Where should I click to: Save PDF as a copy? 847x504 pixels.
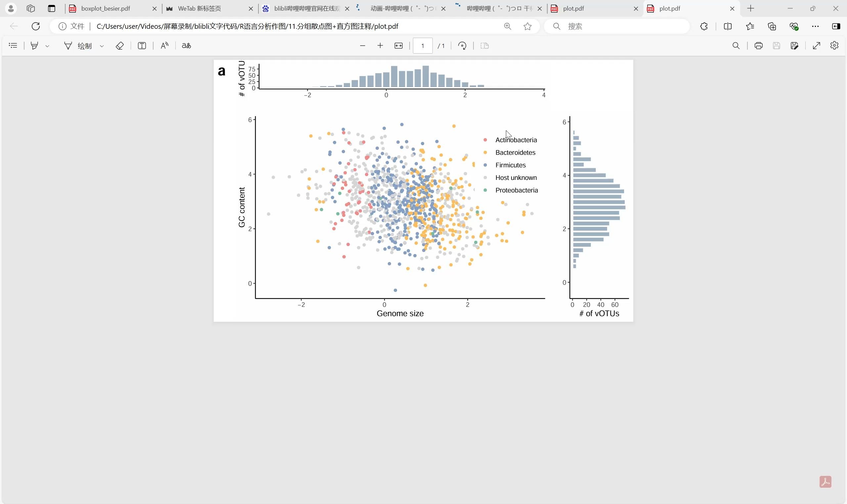[x=794, y=46]
